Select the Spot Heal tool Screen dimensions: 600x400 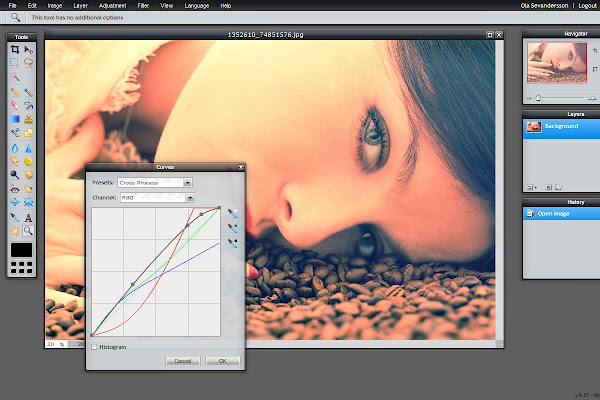point(28,189)
